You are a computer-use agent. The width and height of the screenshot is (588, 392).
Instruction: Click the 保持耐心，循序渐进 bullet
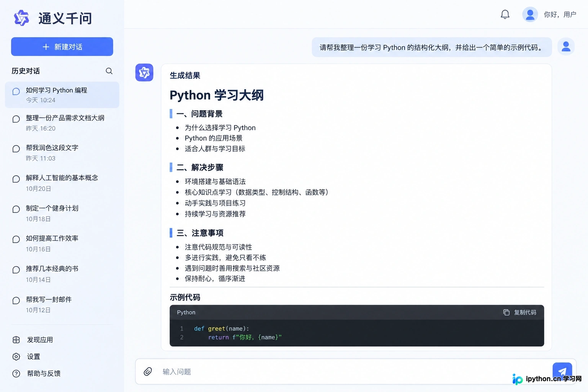[x=215, y=279]
